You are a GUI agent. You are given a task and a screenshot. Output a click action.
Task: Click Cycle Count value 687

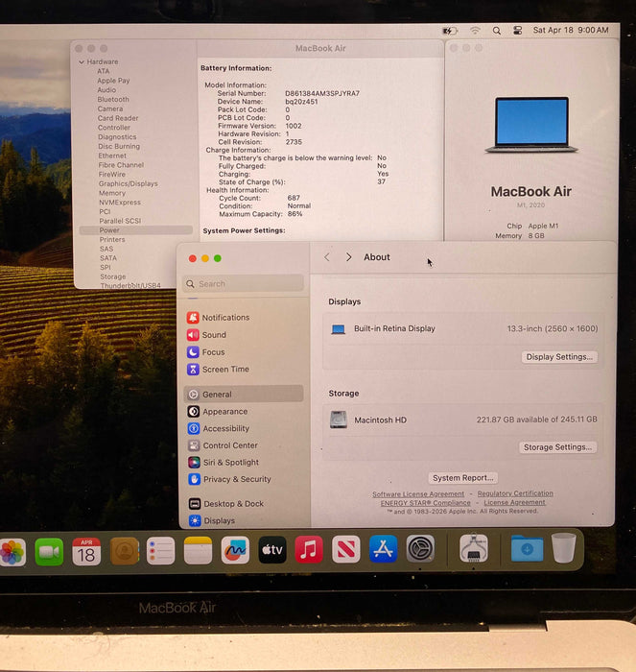click(294, 198)
